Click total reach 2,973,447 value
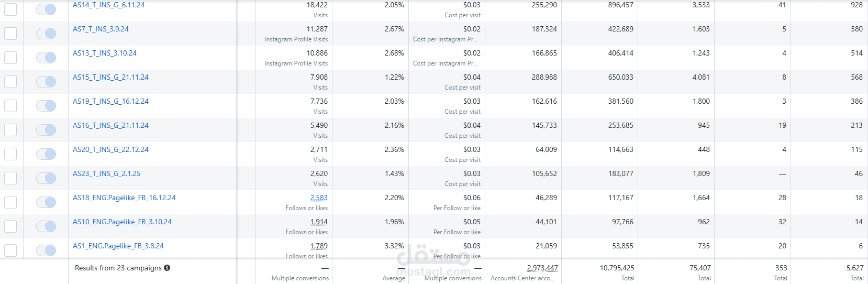 542,268
